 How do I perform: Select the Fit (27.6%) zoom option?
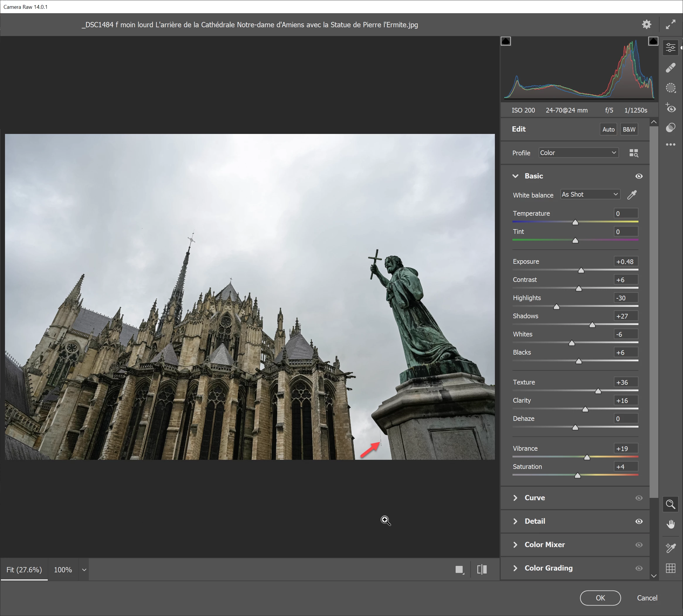(24, 570)
